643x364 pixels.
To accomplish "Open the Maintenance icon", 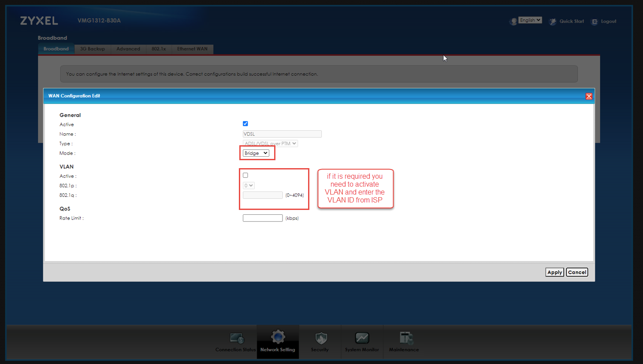I will (x=405, y=338).
